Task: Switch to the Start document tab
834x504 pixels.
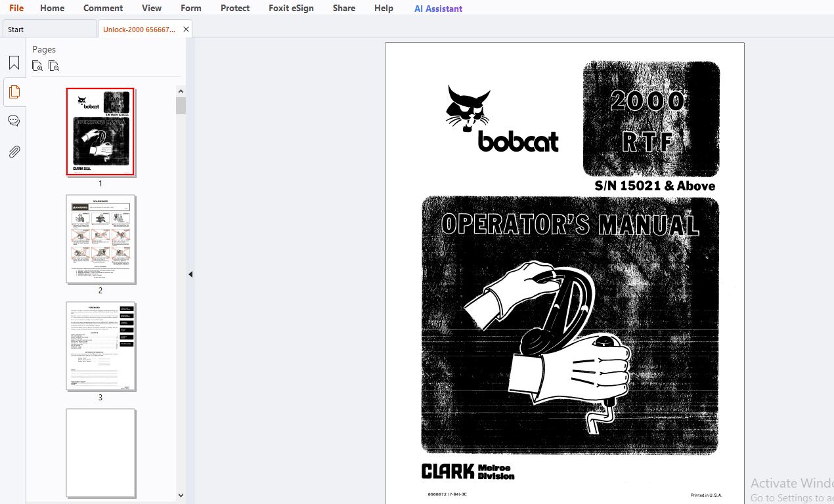Action: (x=49, y=29)
